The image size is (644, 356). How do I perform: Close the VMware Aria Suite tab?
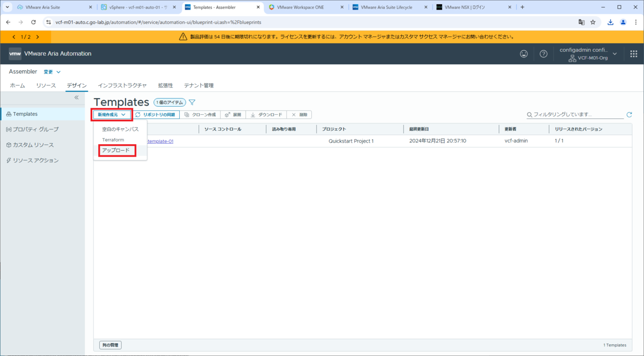click(x=89, y=8)
